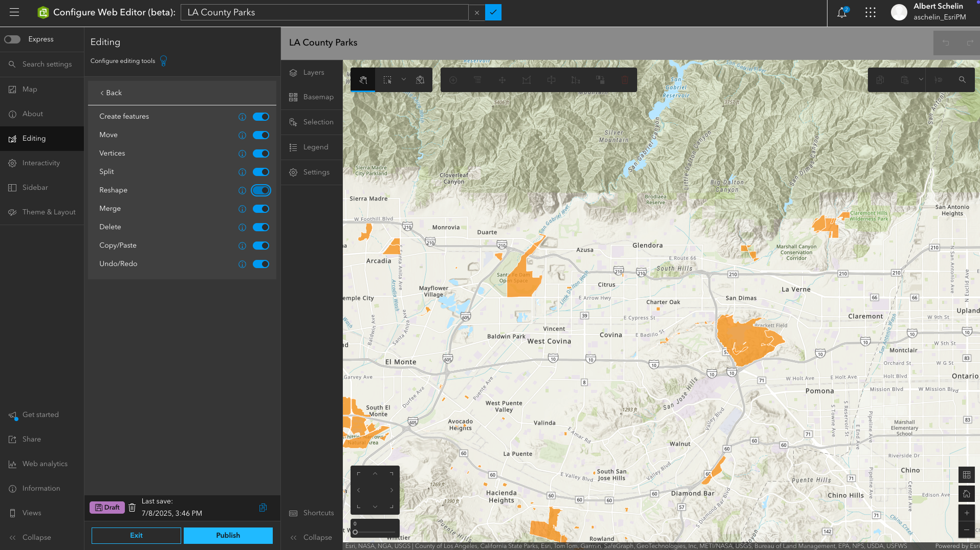Open the paste options chevron dropdown

[x=920, y=80]
